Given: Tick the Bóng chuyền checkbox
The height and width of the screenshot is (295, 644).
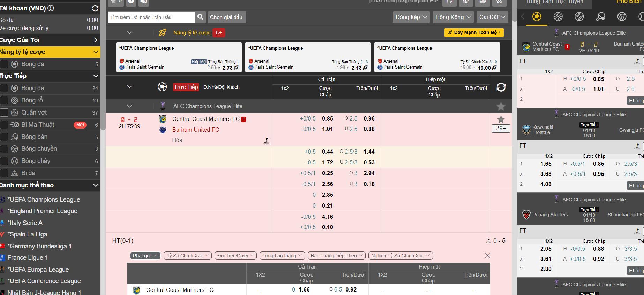Looking at the screenshot, I should point(4,149).
